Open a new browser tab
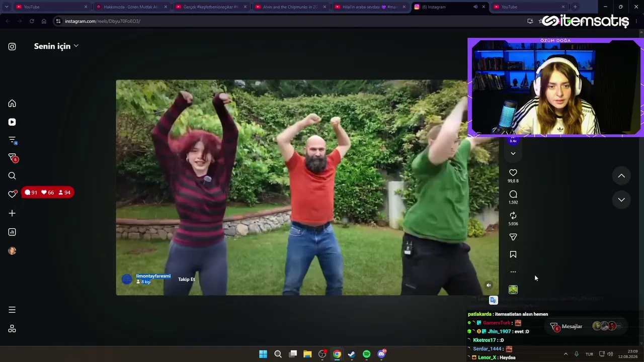The height and width of the screenshot is (362, 644). point(575,7)
